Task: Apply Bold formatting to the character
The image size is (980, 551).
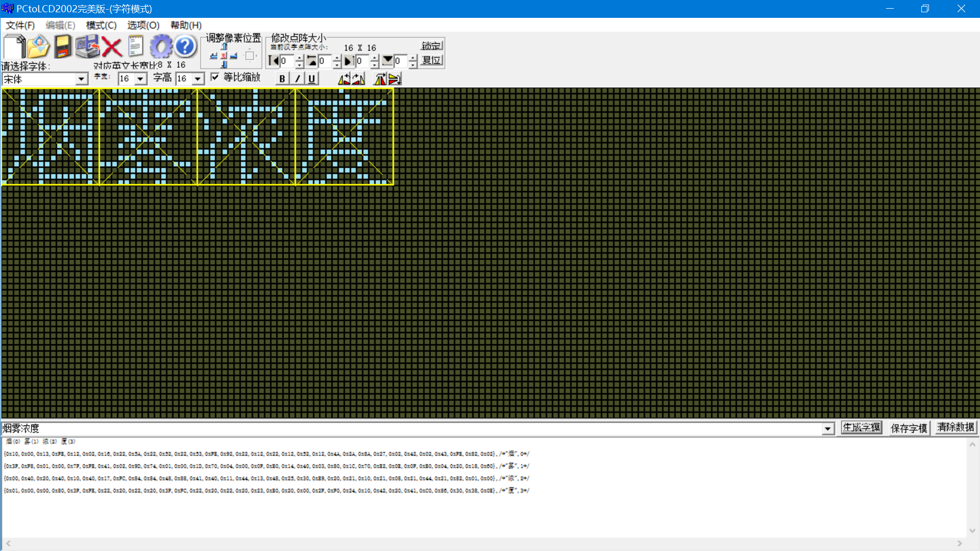Action: point(281,78)
